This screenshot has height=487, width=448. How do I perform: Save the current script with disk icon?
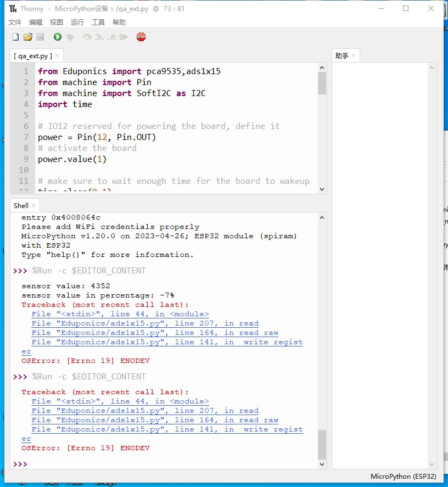click(x=40, y=37)
